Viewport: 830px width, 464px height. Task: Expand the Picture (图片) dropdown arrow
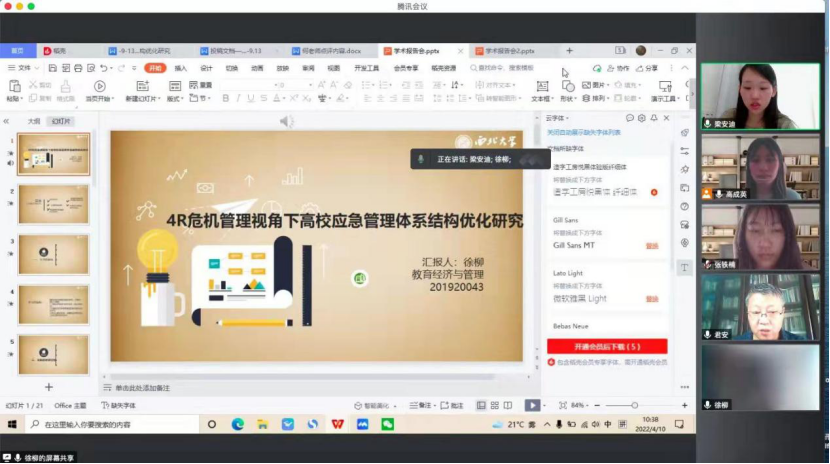pyautogui.click(x=609, y=86)
